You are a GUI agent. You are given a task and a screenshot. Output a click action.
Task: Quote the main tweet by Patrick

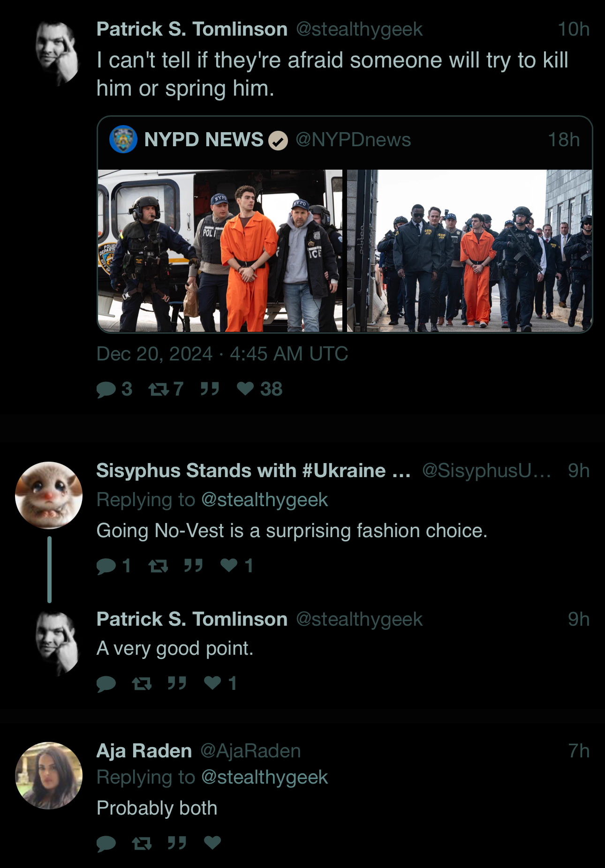point(210,389)
